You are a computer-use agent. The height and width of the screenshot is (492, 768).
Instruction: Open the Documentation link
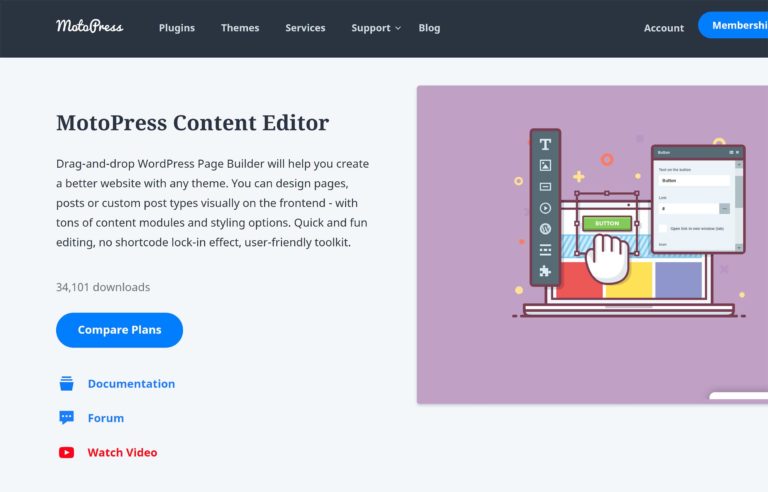pos(131,384)
